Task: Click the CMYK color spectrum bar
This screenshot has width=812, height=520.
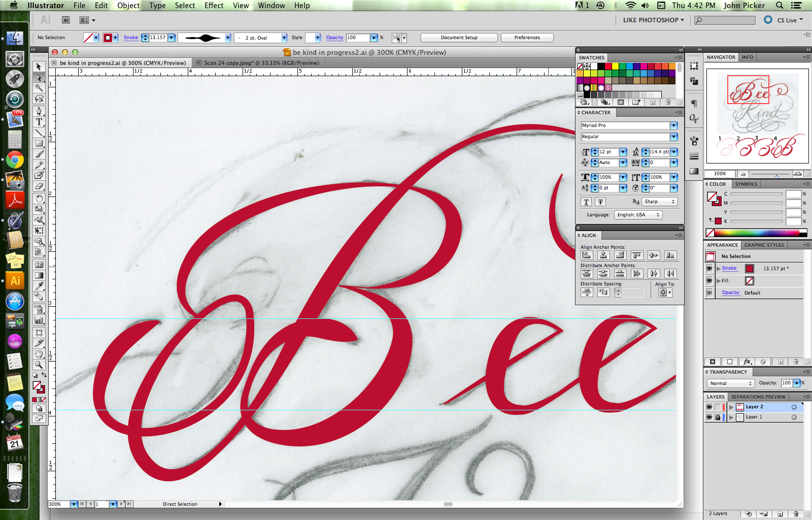Action: click(x=757, y=233)
